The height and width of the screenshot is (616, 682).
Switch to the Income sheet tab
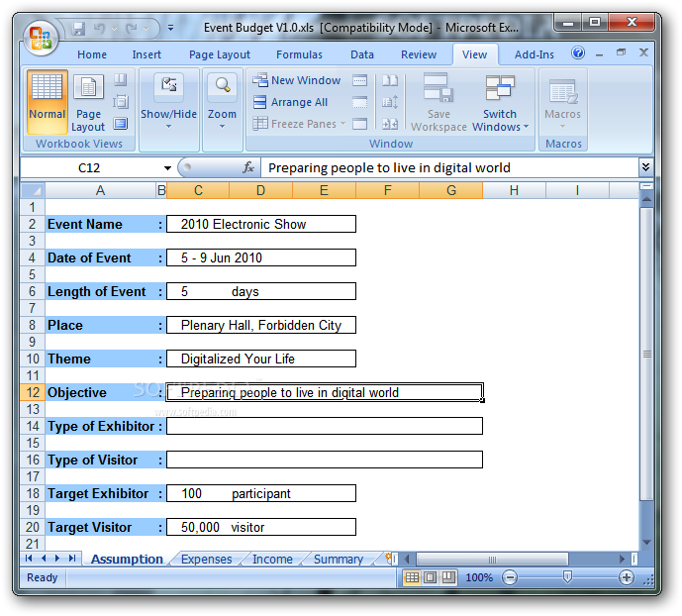pyautogui.click(x=272, y=559)
